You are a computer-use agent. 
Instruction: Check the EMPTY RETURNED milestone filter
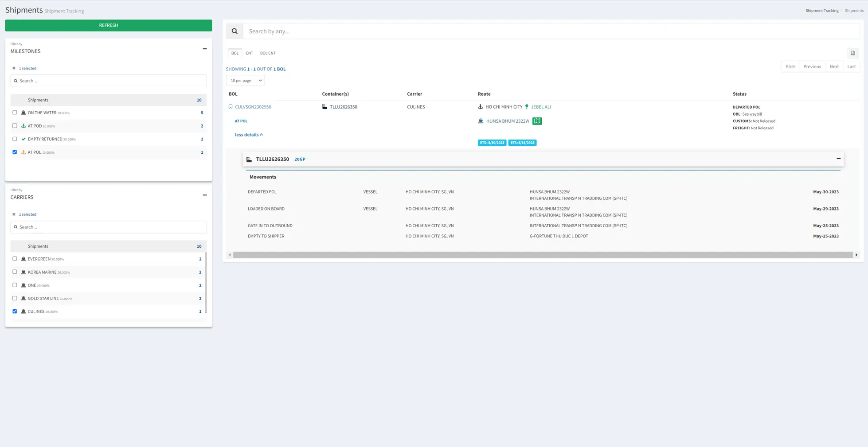pyautogui.click(x=15, y=139)
